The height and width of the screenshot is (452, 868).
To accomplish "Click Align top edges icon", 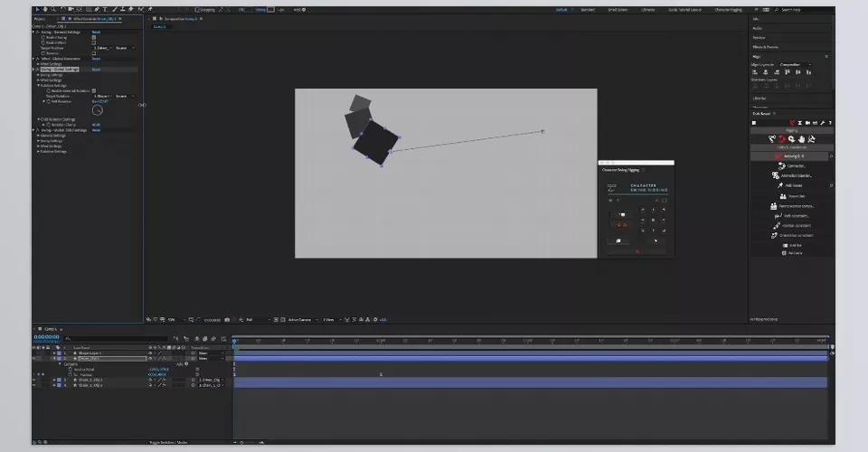I will [788, 72].
